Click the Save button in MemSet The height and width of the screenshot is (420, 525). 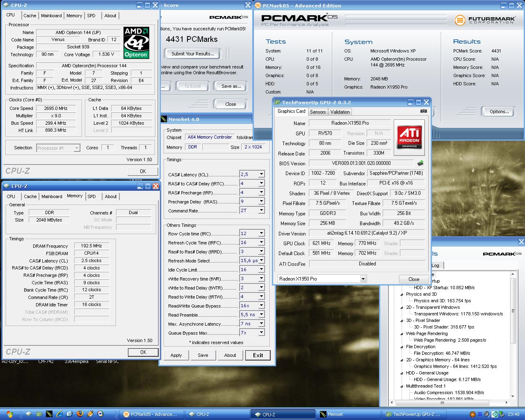(203, 355)
